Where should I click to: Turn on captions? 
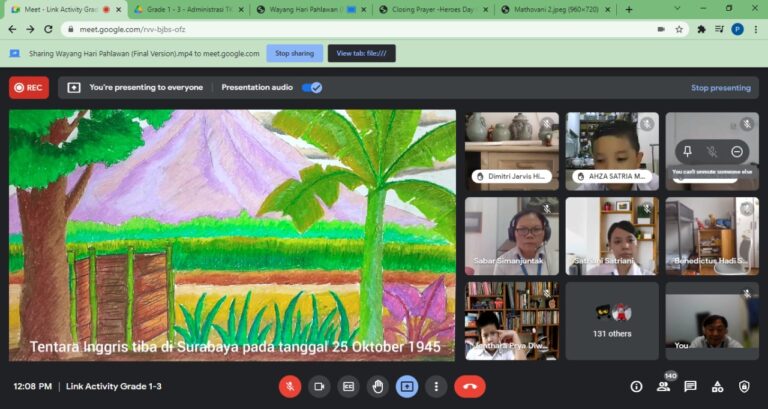pyautogui.click(x=349, y=386)
